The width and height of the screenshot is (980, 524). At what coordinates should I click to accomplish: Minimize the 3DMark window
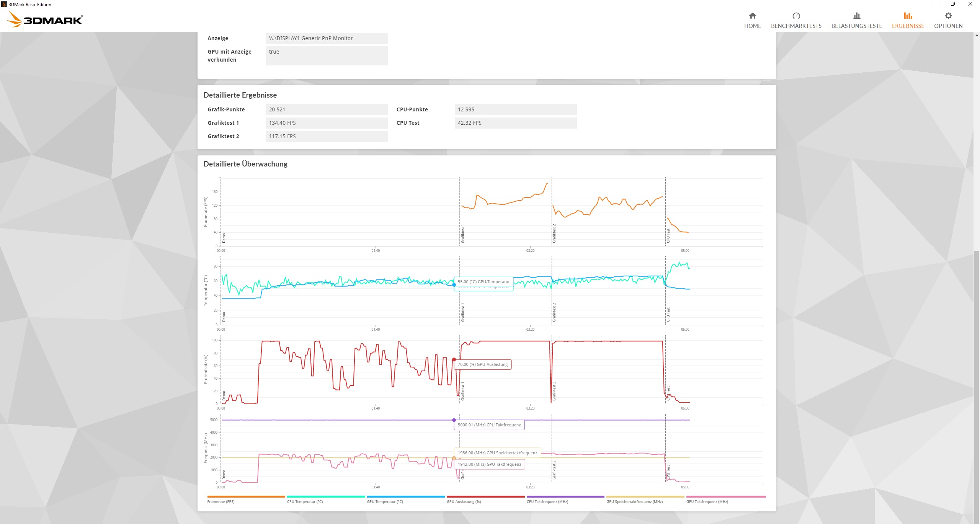(935, 4)
